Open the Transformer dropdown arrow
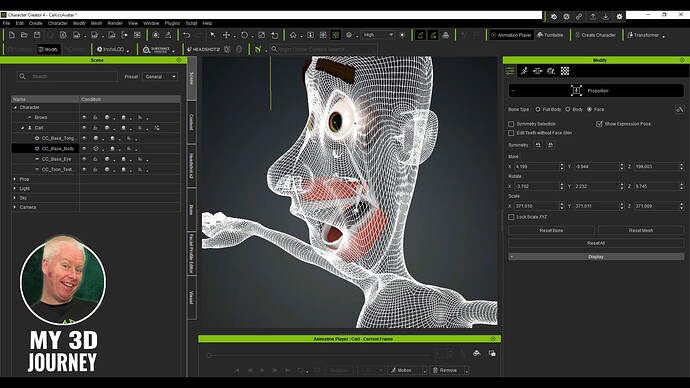Viewport: 690px width, 388px height. [664, 36]
